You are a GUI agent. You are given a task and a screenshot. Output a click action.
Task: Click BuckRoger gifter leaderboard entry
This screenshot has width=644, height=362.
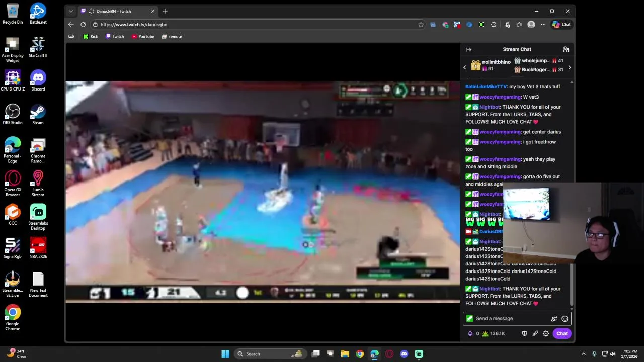point(538,70)
